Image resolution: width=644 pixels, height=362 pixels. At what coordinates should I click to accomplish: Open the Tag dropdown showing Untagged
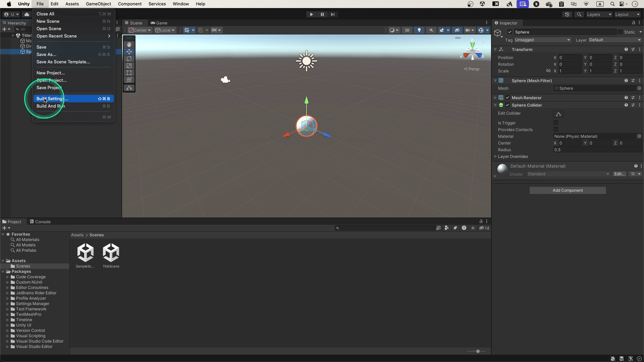tap(543, 40)
